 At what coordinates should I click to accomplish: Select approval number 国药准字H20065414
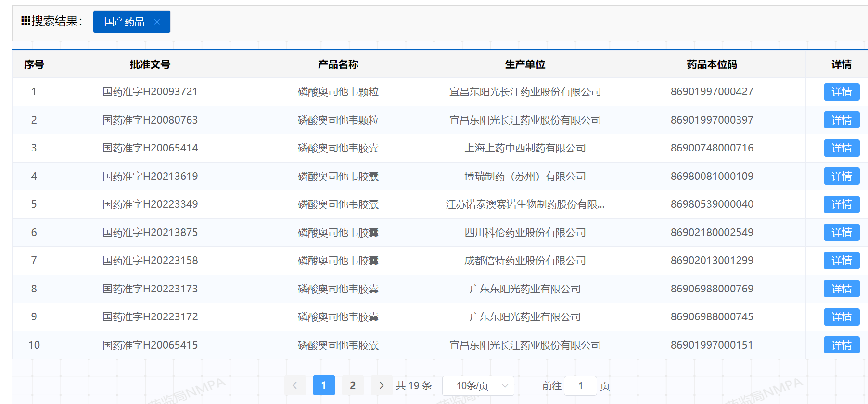tap(150, 148)
